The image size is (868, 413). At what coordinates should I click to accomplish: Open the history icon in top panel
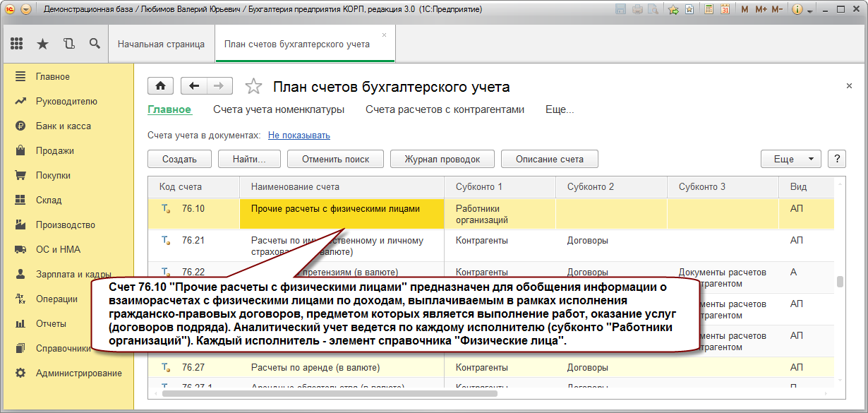coord(68,44)
